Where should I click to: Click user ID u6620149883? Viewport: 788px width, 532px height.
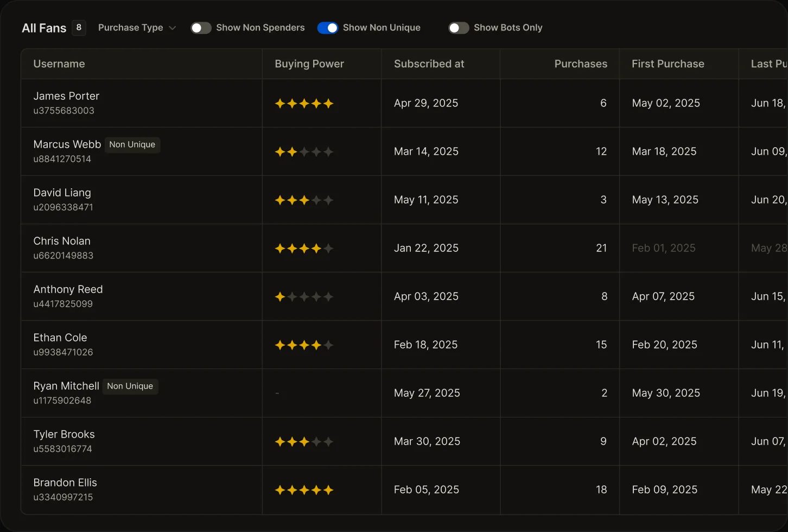click(63, 256)
